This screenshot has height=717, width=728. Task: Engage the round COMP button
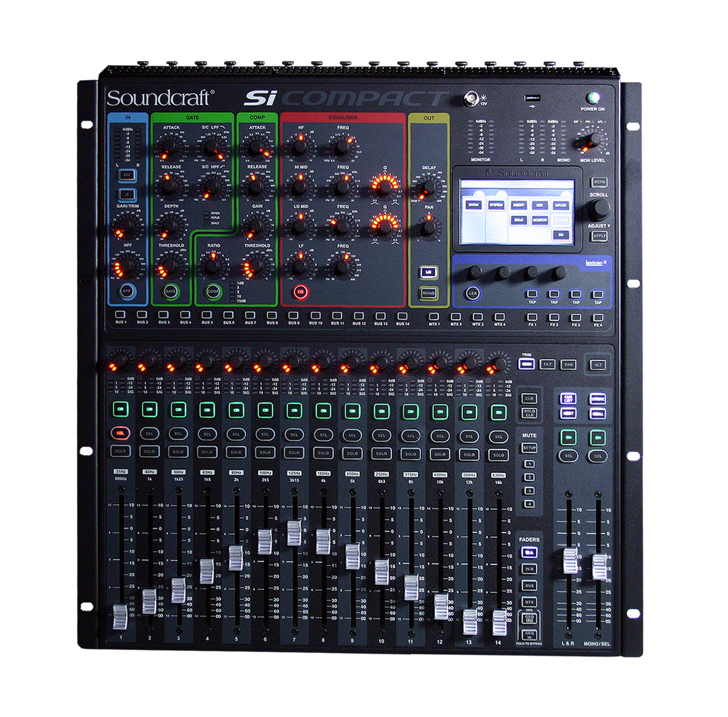point(213,291)
